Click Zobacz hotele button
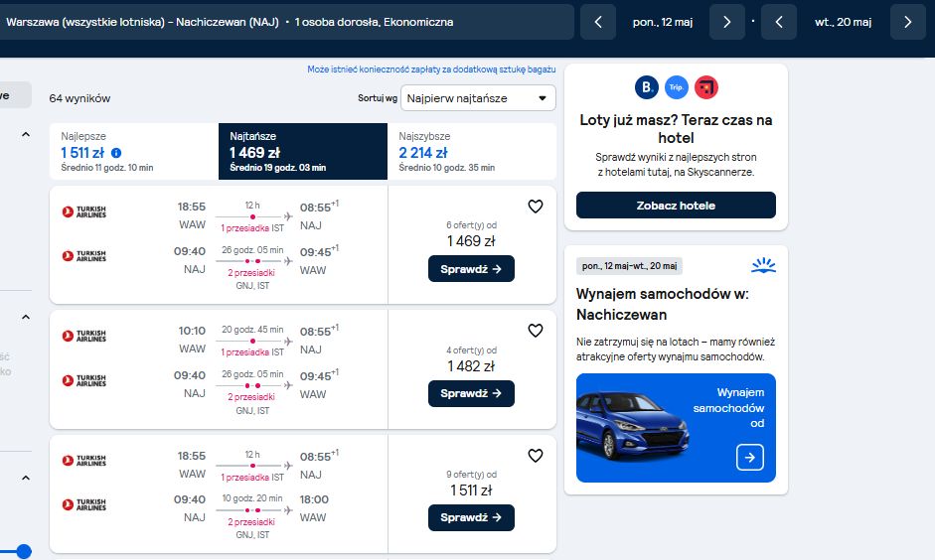The image size is (935, 560). pos(676,205)
